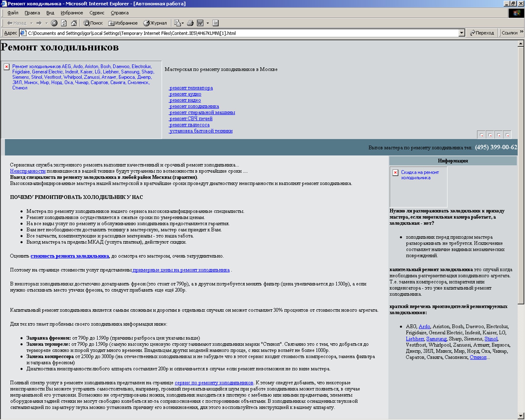Click the Edit with Word icon
This screenshot has height=420, width=525.
200,23
